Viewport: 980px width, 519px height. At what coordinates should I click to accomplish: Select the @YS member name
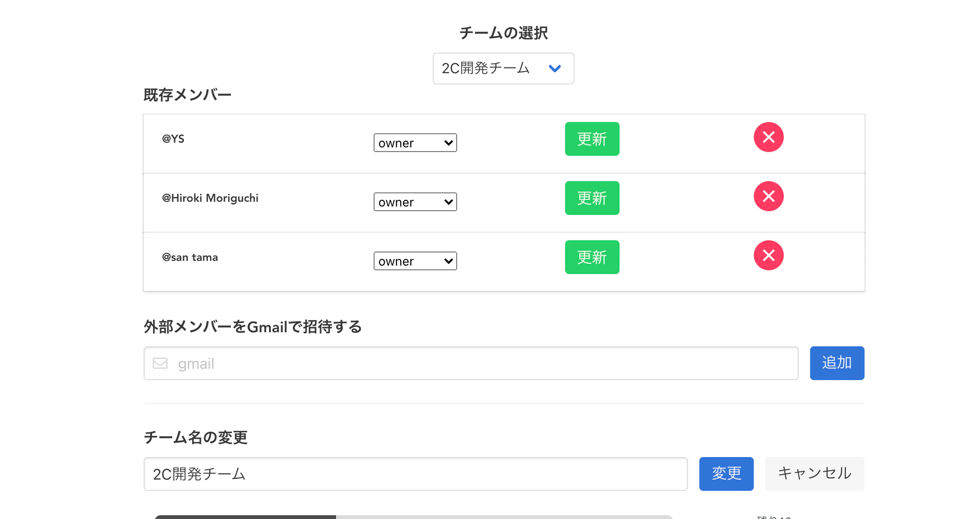coord(173,139)
